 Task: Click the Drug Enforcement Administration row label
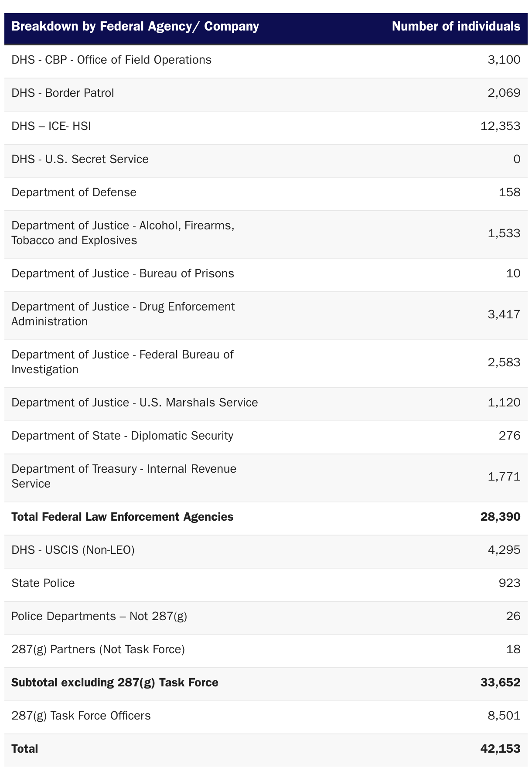(x=123, y=314)
